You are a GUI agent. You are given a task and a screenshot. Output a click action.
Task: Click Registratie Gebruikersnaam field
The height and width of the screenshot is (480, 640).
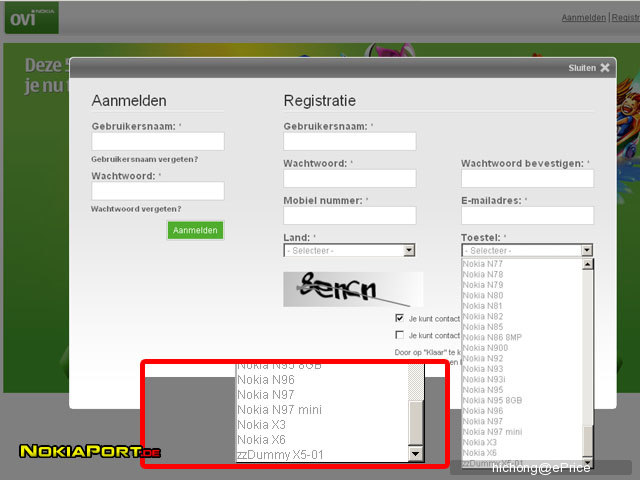(x=350, y=141)
